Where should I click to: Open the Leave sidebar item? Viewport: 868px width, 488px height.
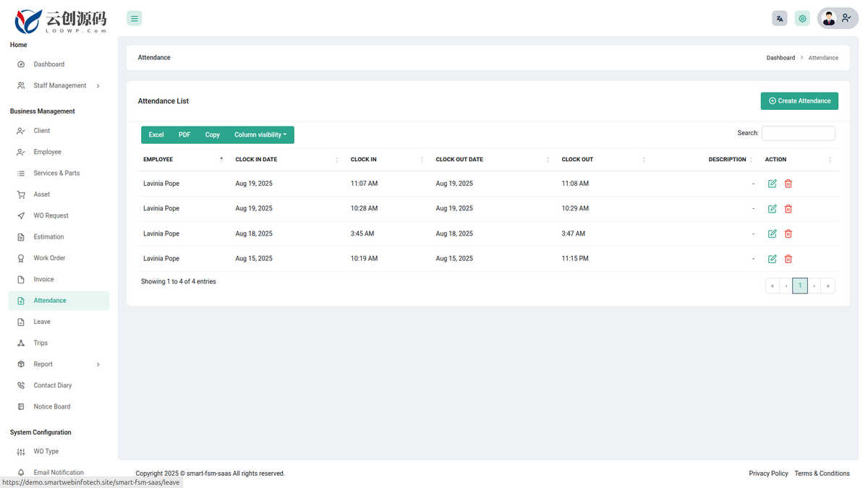click(x=59, y=322)
